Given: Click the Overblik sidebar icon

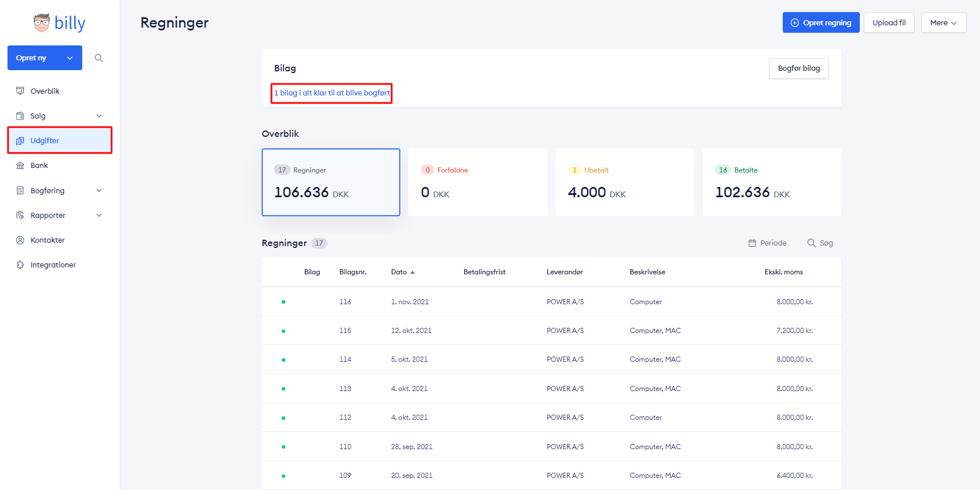Looking at the screenshot, I should click(x=20, y=91).
